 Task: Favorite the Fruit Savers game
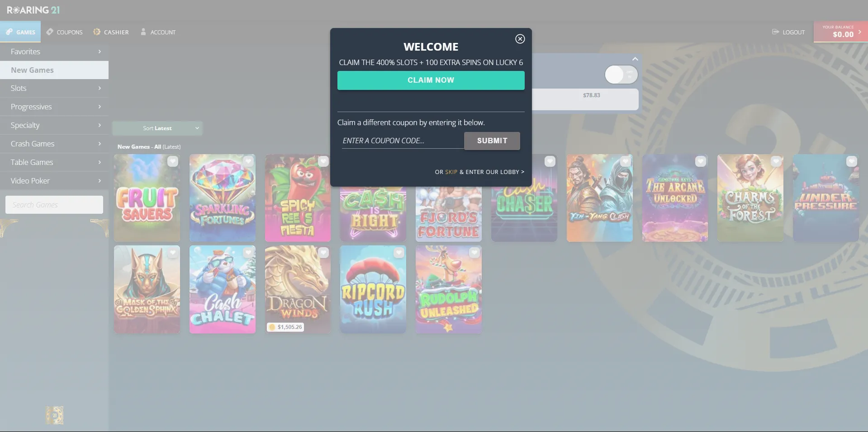pos(172,161)
